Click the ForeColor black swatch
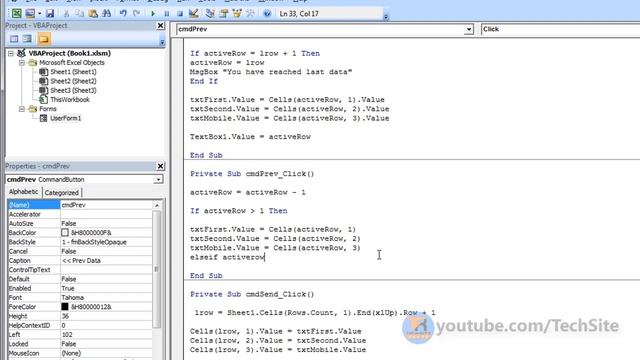The image size is (640, 360). [64, 307]
